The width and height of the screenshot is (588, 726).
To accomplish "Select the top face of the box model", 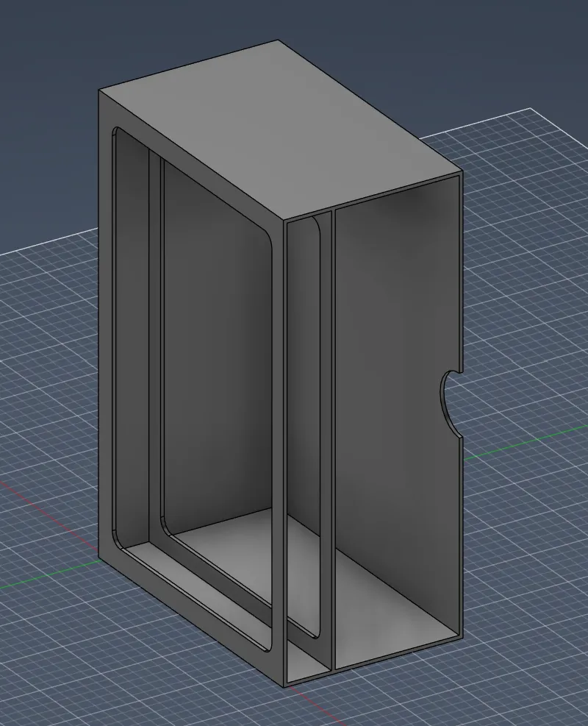I will pyautogui.click(x=281, y=129).
